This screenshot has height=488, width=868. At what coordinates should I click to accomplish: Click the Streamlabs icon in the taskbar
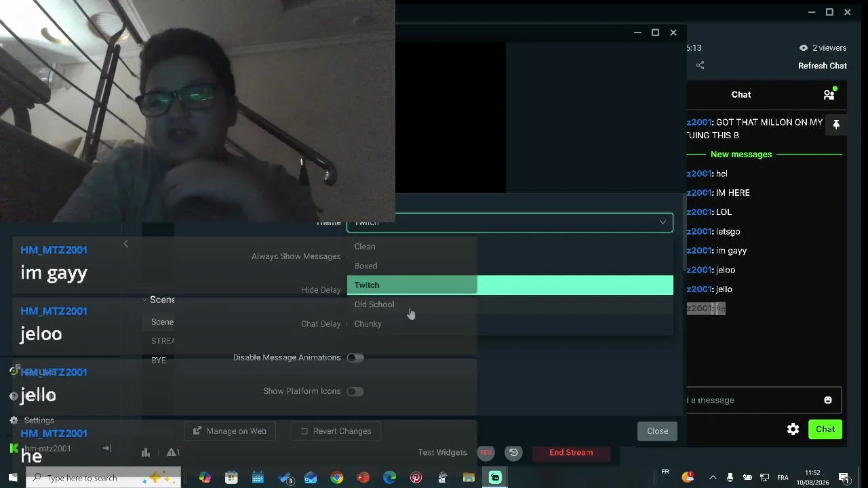click(x=495, y=478)
